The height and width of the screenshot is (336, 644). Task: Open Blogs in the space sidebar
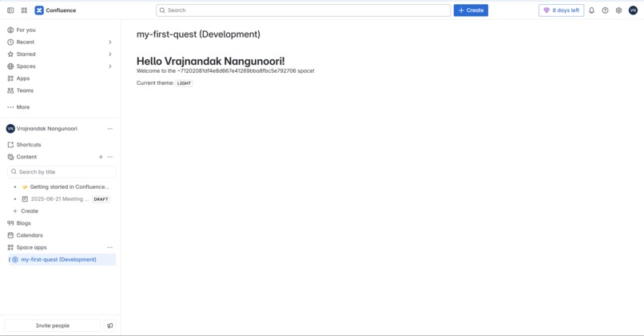(x=23, y=223)
